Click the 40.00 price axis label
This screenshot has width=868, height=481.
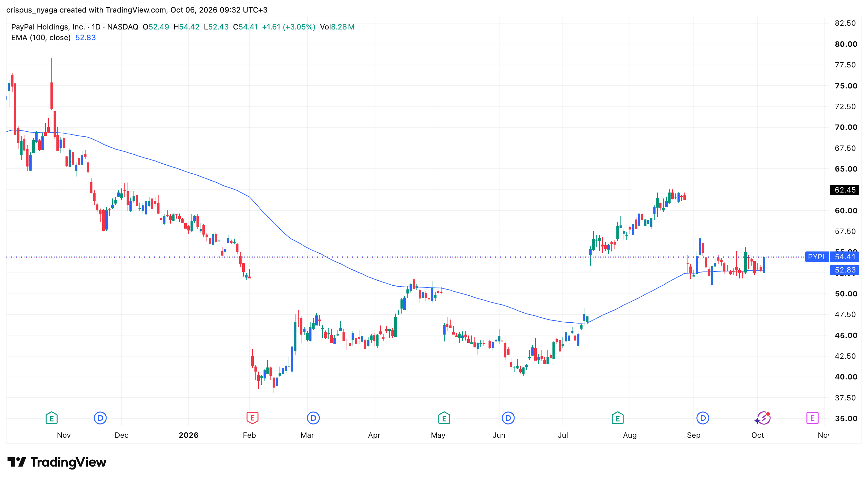845,377
